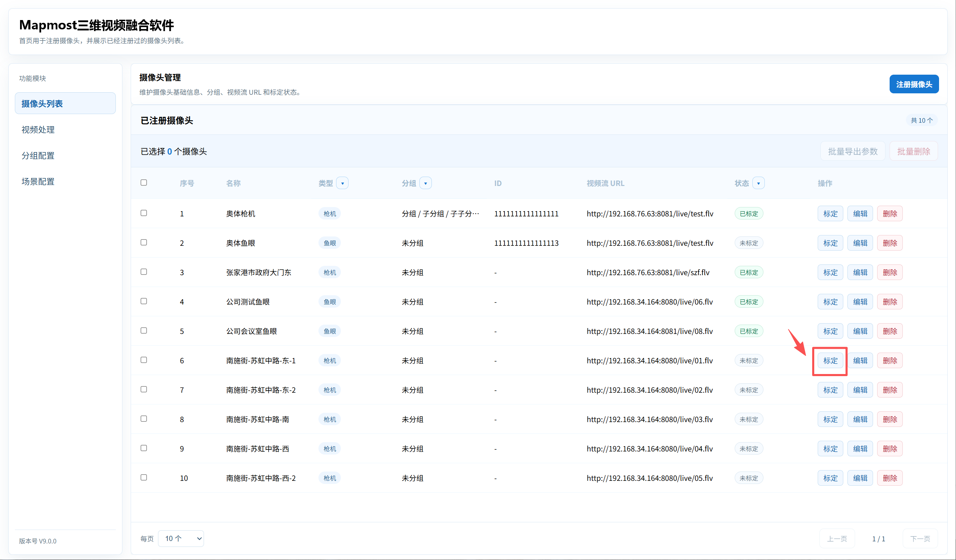Image resolution: width=956 pixels, height=560 pixels.
Task: Open the 每页 10 个 page size selector
Action: [181, 538]
